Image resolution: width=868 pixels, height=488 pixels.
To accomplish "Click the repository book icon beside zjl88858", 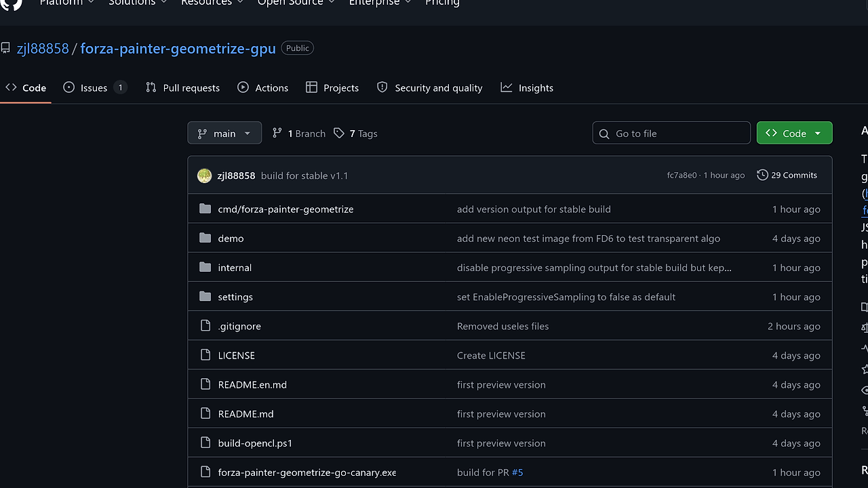I will (x=5, y=48).
